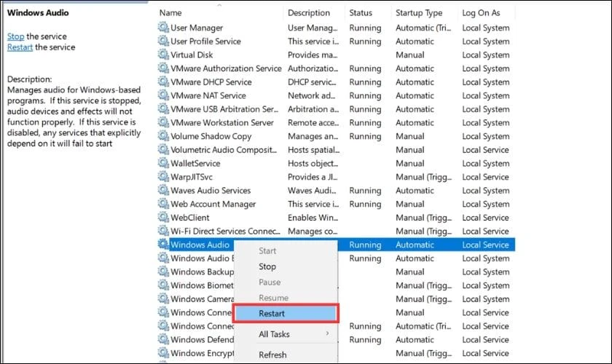Select the Volume Shadow Copy service name

pyautogui.click(x=211, y=136)
